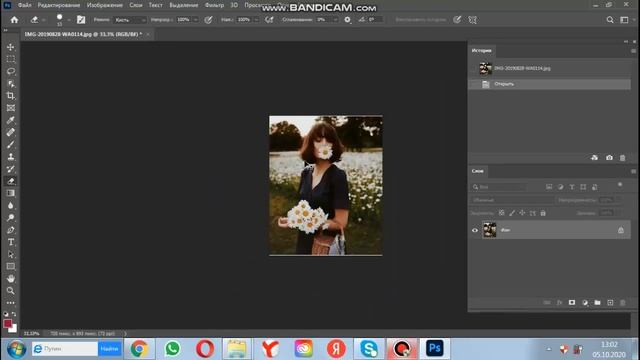This screenshot has width=640, height=360.
Task: Expand the flow 100% slider dropdown
Action: [x=256, y=20]
